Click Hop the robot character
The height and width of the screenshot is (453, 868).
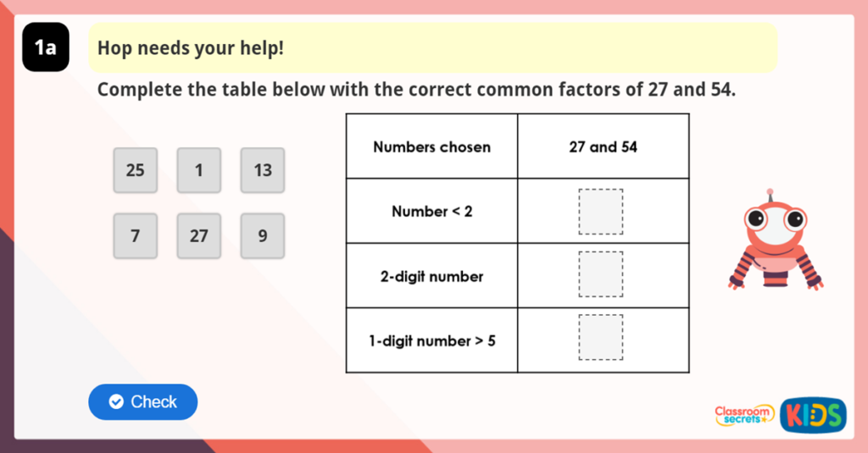[775, 246]
